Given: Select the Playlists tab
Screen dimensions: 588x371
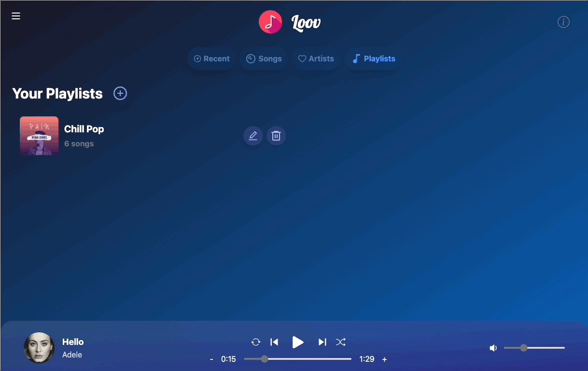Looking at the screenshot, I should click(x=374, y=59).
